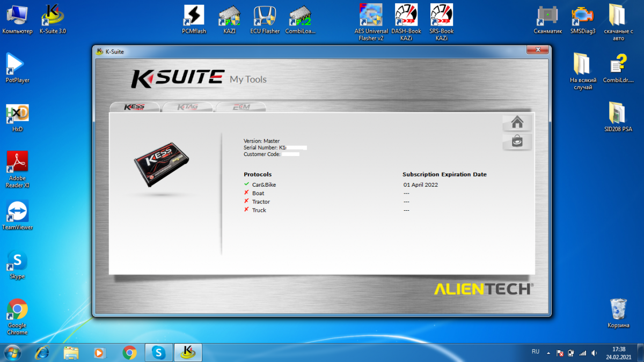This screenshot has height=362, width=644.
Task: Click K-Suite taskbar button
Action: [187, 352]
